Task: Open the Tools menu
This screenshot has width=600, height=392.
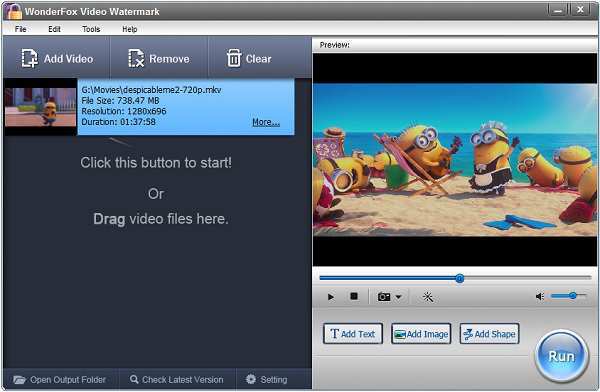Action: click(91, 29)
